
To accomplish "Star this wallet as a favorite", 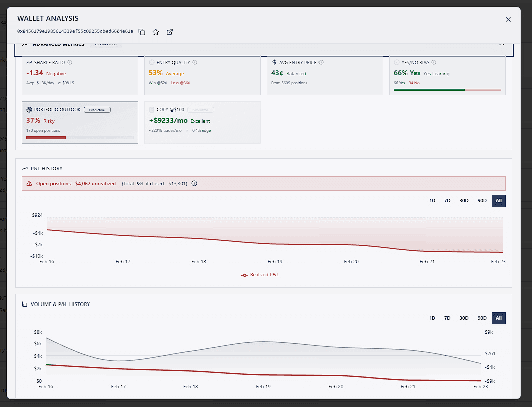I will 155,31.
